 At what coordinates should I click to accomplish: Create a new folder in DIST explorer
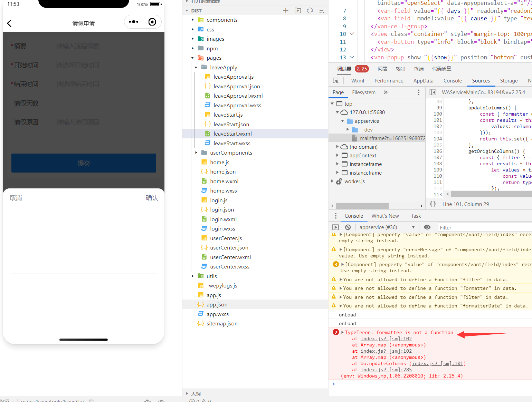tap(298, 11)
